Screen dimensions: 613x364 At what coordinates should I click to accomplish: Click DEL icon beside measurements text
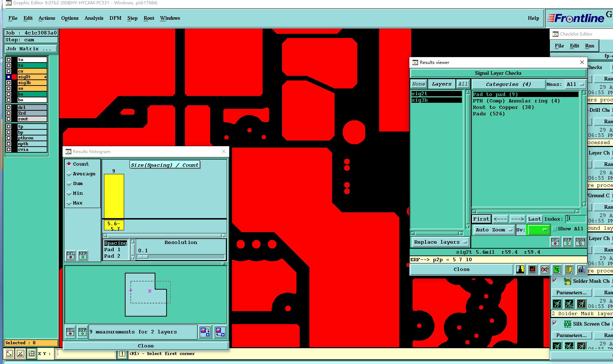(x=70, y=332)
